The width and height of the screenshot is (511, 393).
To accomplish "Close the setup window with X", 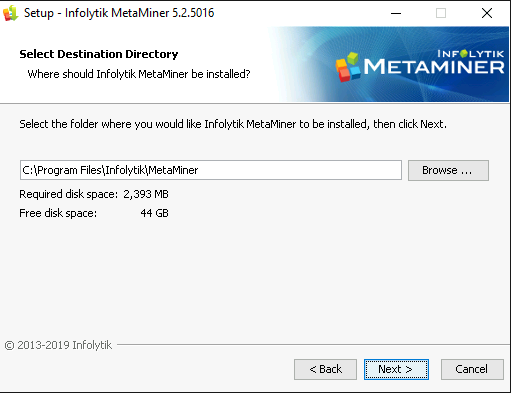I will (x=487, y=13).
